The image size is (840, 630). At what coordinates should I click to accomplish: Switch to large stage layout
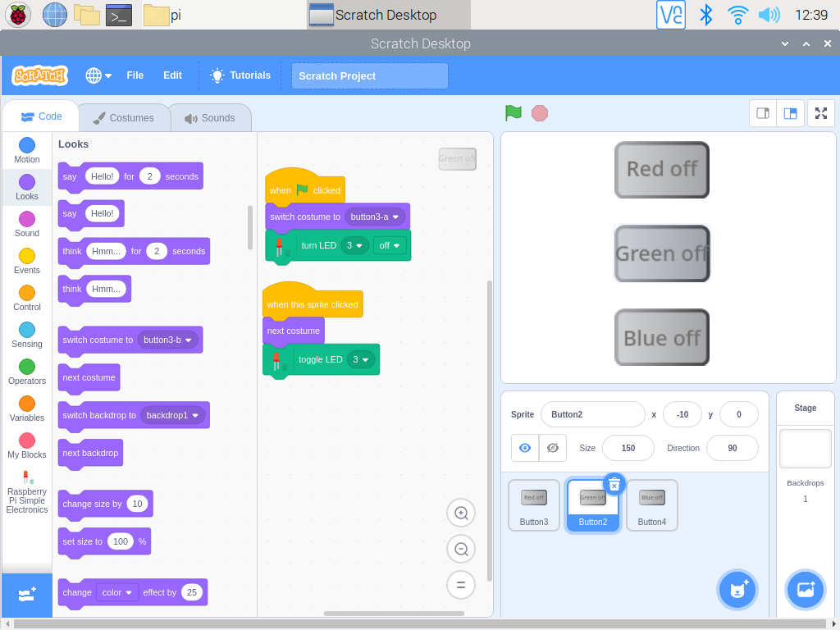pyautogui.click(x=790, y=113)
